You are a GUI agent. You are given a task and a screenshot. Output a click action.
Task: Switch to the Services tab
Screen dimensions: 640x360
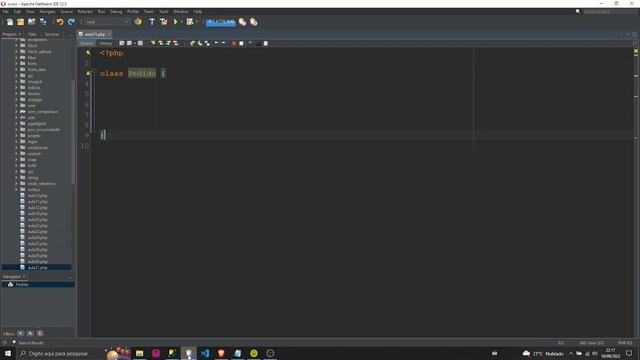click(52, 34)
